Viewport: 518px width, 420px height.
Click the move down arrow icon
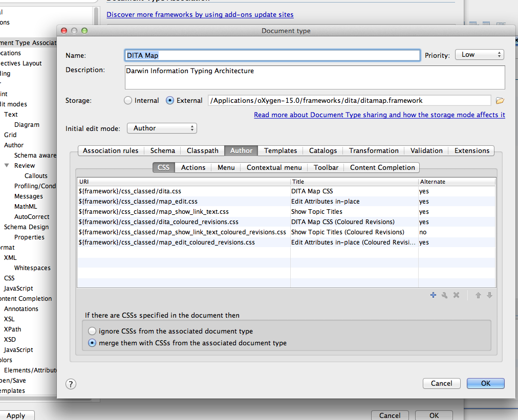tap(489, 295)
